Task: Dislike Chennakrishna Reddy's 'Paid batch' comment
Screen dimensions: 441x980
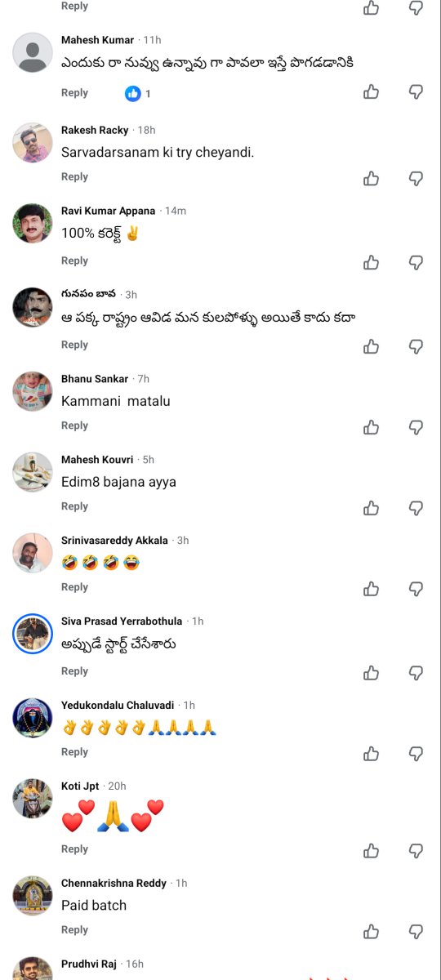Action: click(x=416, y=932)
